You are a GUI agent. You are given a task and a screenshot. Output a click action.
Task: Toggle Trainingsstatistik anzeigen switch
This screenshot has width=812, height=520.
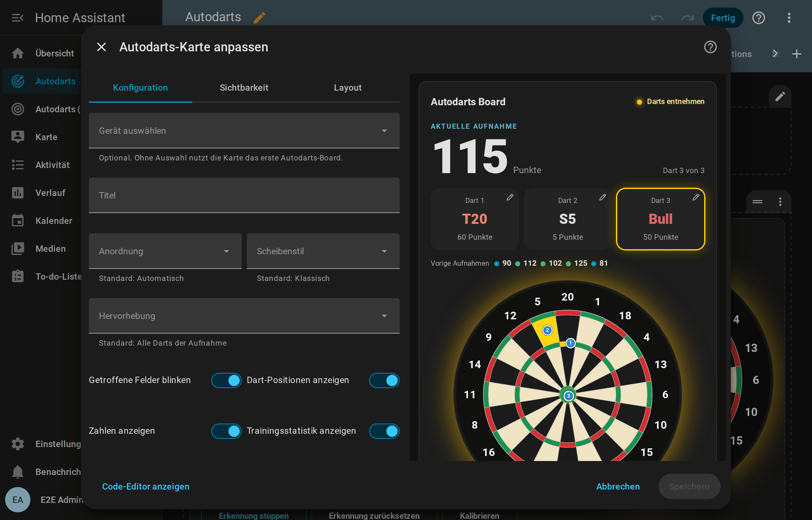[x=384, y=431]
